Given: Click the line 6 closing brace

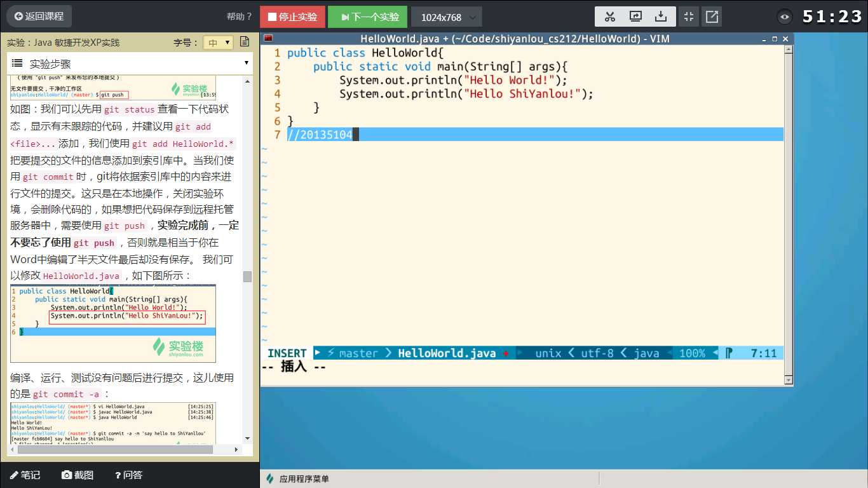Looking at the screenshot, I should (x=290, y=121).
